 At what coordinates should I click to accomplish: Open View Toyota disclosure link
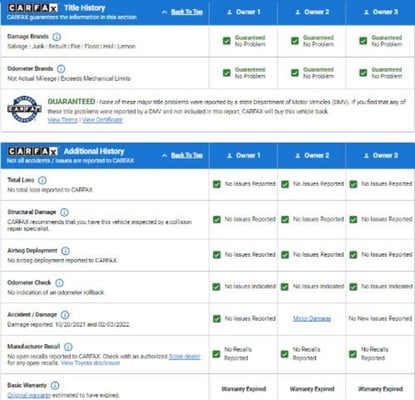[90, 363]
